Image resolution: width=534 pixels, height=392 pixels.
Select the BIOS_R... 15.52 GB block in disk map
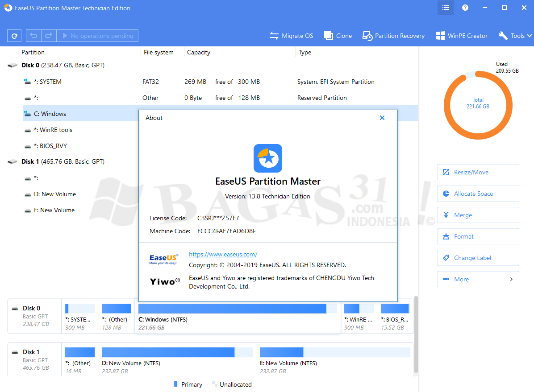pyautogui.click(x=395, y=317)
